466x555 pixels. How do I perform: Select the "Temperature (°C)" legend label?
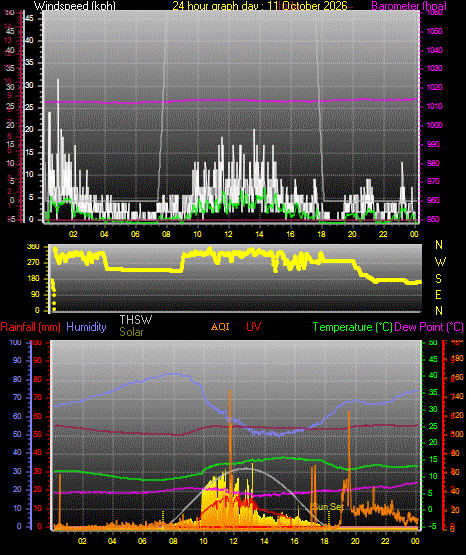352,327
